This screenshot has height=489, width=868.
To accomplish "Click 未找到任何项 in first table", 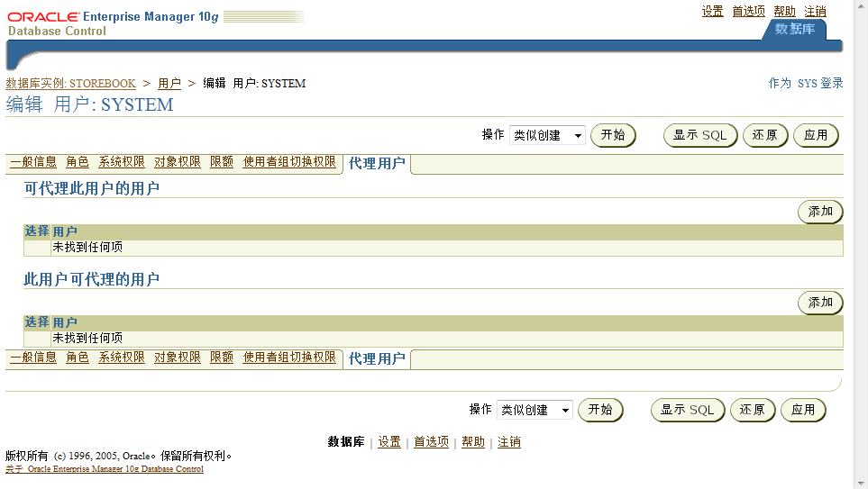I will point(87,248).
